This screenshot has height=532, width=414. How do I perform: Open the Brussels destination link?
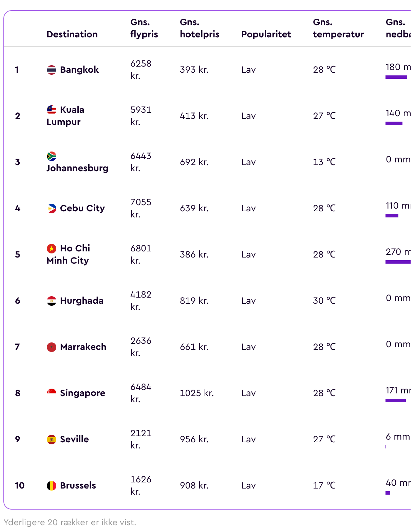78,485
